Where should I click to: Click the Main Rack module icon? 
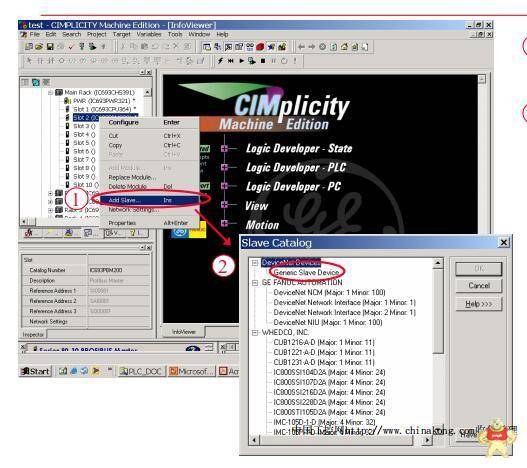(59, 92)
